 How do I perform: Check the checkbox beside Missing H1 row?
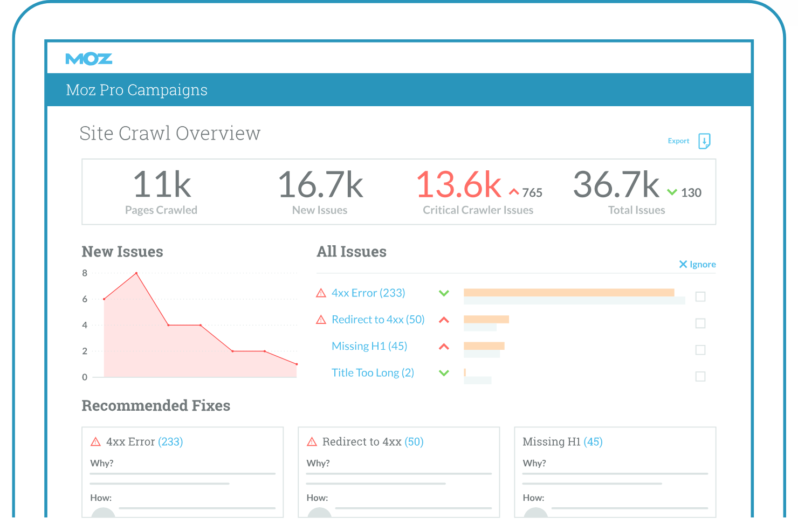pyautogui.click(x=700, y=350)
